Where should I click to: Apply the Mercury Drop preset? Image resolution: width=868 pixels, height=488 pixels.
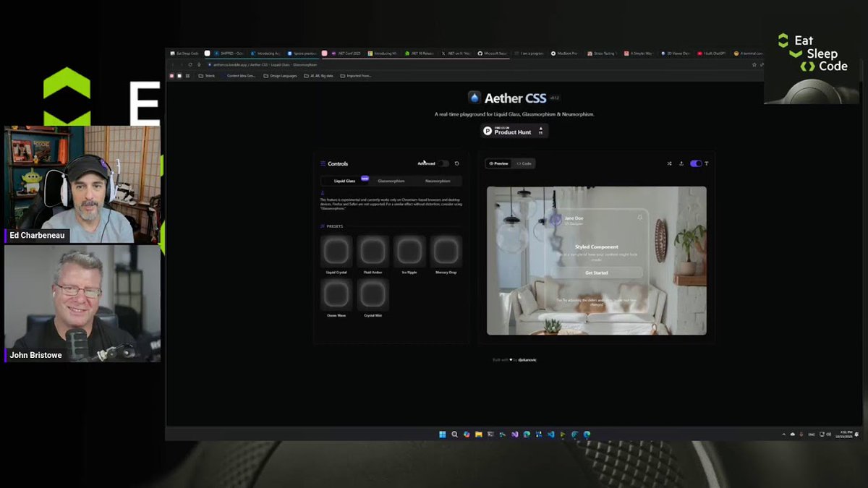446,252
